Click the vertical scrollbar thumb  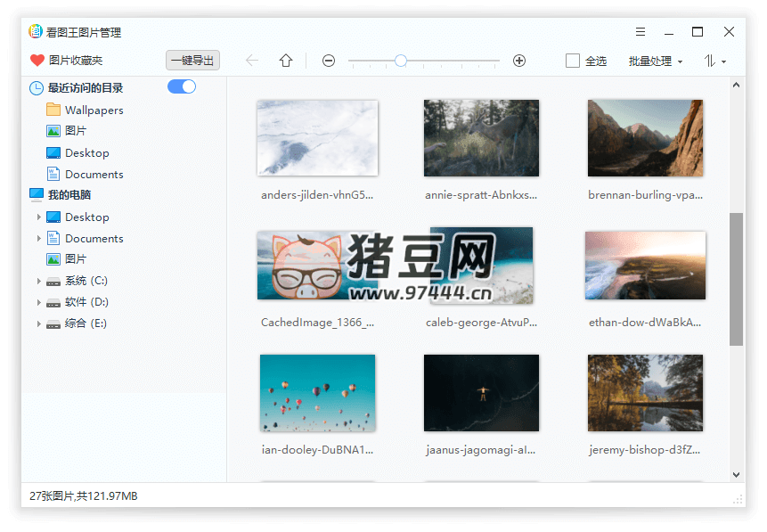[x=736, y=279]
